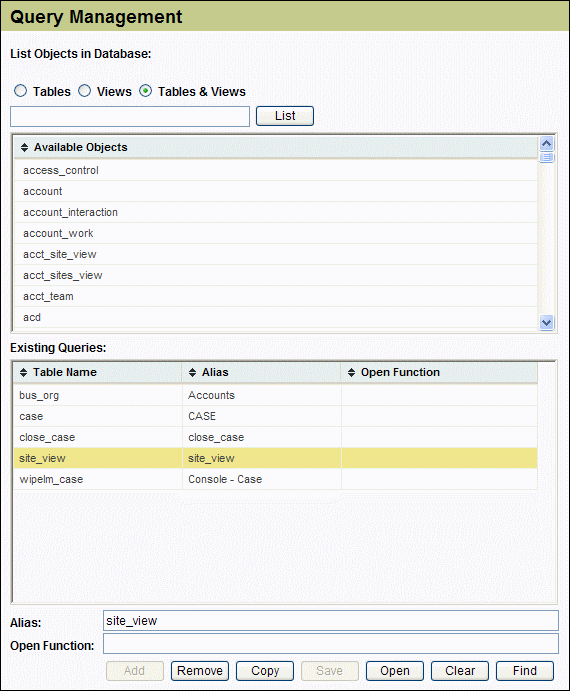The width and height of the screenshot is (570, 691).
Task: Click the Open Function column sort icon
Action: point(351,372)
